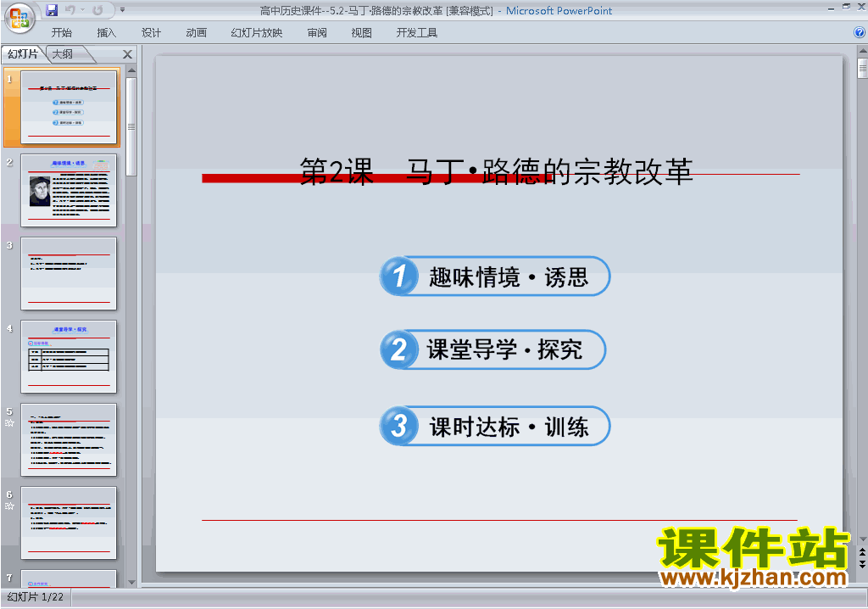Switch to the 大纲 outline tab
The height and width of the screenshot is (609, 868).
63,53
